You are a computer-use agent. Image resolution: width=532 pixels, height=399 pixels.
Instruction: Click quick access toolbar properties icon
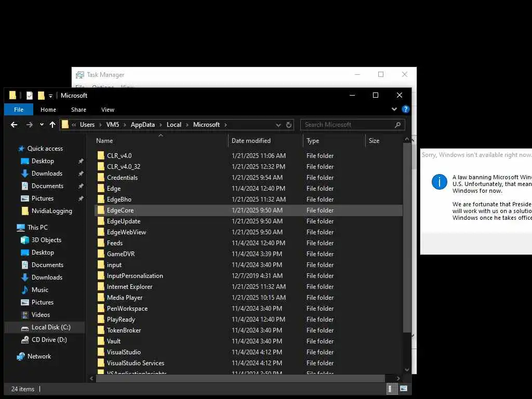coord(30,96)
